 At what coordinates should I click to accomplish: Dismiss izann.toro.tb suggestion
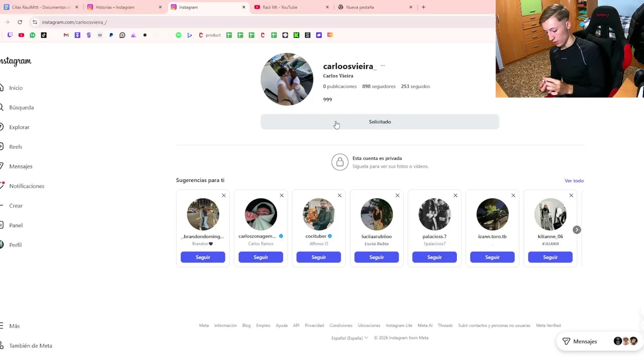pos(513,196)
